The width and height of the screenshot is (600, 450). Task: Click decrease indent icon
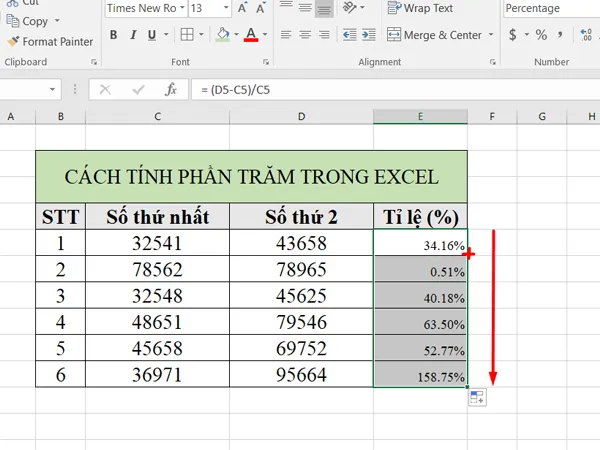click(348, 35)
